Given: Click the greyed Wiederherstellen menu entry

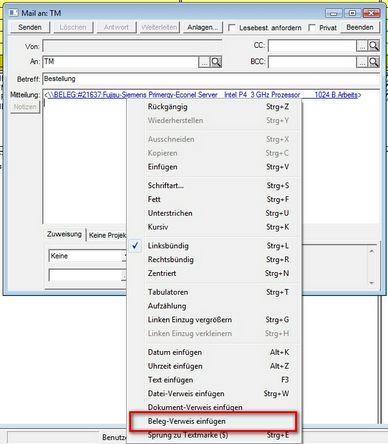Looking at the screenshot, I should click(214, 121).
